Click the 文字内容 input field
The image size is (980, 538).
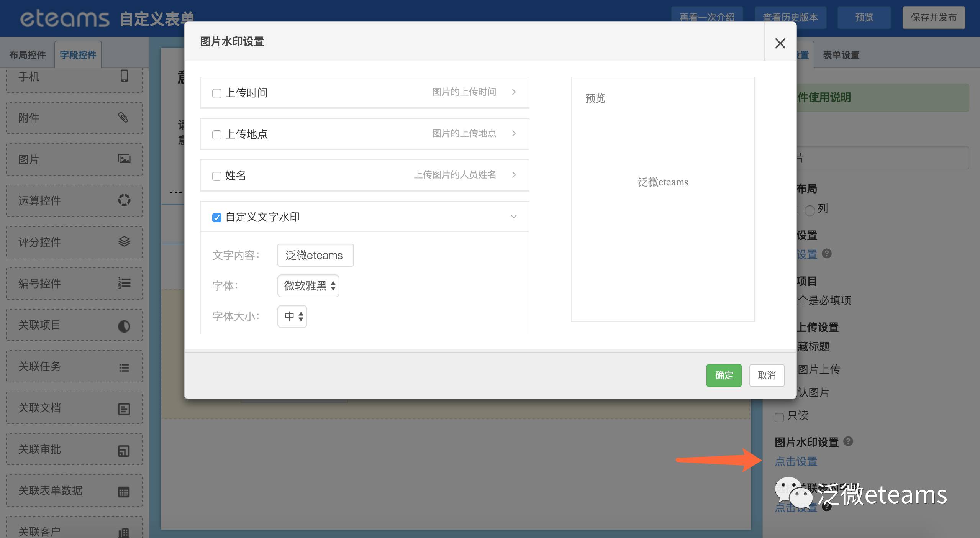[x=315, y=255]
